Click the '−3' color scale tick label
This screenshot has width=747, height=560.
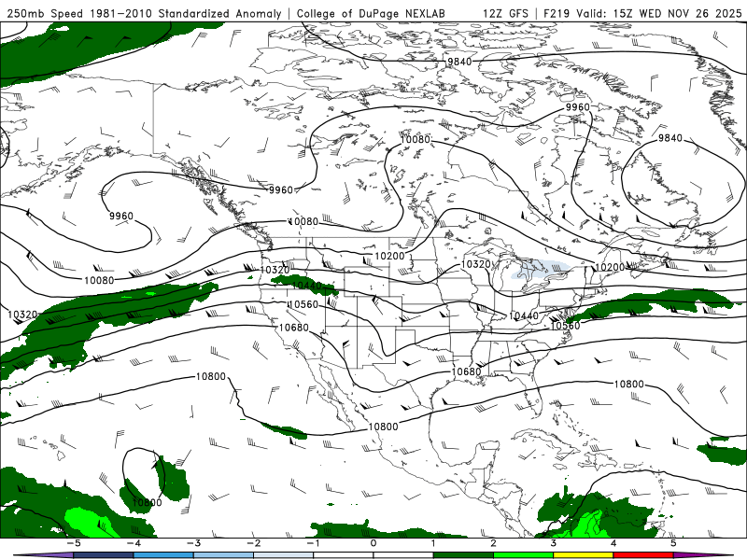(x=193, y=543)
